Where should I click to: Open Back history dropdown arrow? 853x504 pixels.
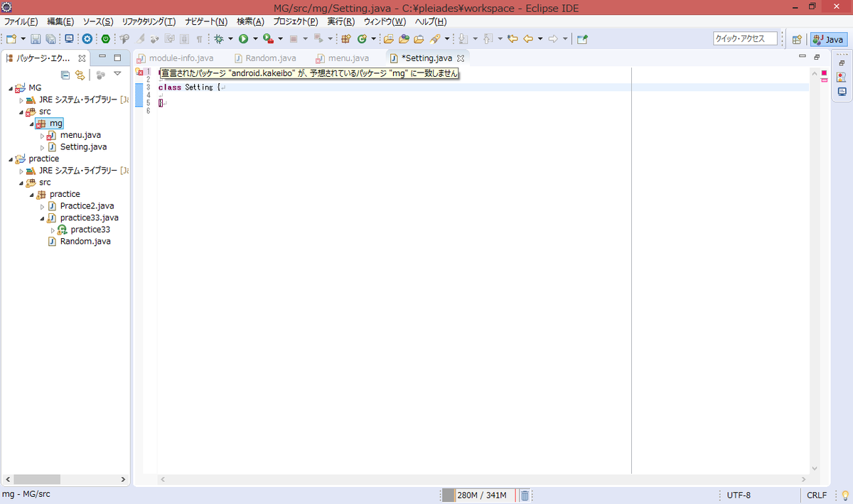(540, 39)
